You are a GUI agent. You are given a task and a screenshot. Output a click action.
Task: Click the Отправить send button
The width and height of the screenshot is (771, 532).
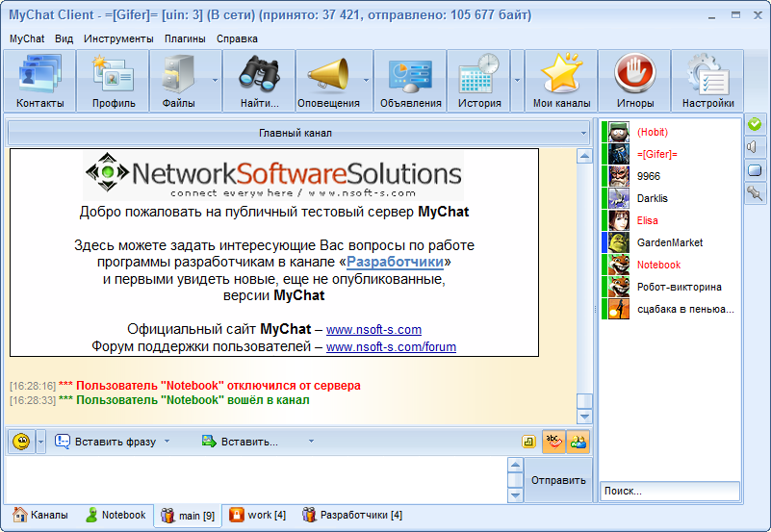coord(558,480)
